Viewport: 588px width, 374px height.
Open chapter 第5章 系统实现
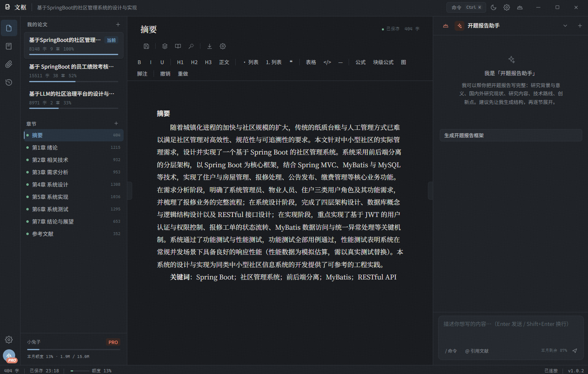[x=73, y=197]
